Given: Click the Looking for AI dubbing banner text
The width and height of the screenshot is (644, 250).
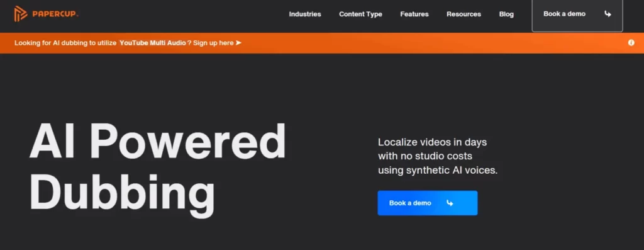Looking at the screenshot, I should (65, 43).
